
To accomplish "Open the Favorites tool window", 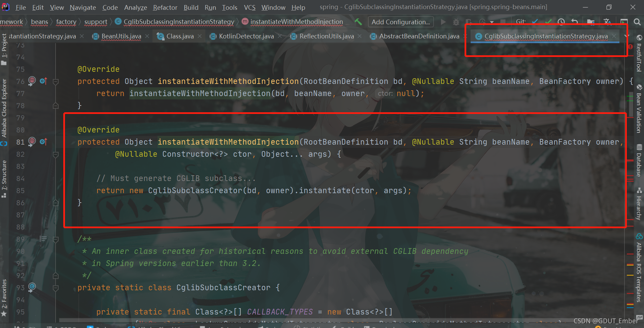I will pos(4,298).
